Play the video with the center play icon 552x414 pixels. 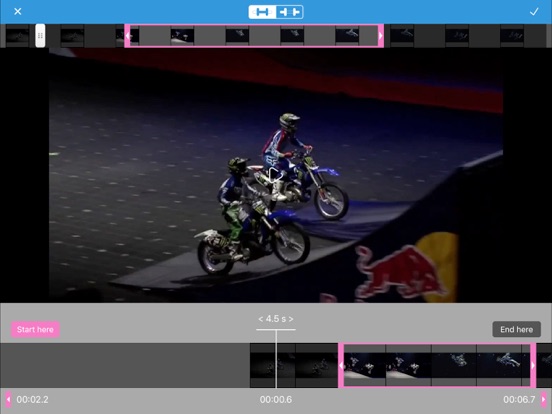pos(275,175)
